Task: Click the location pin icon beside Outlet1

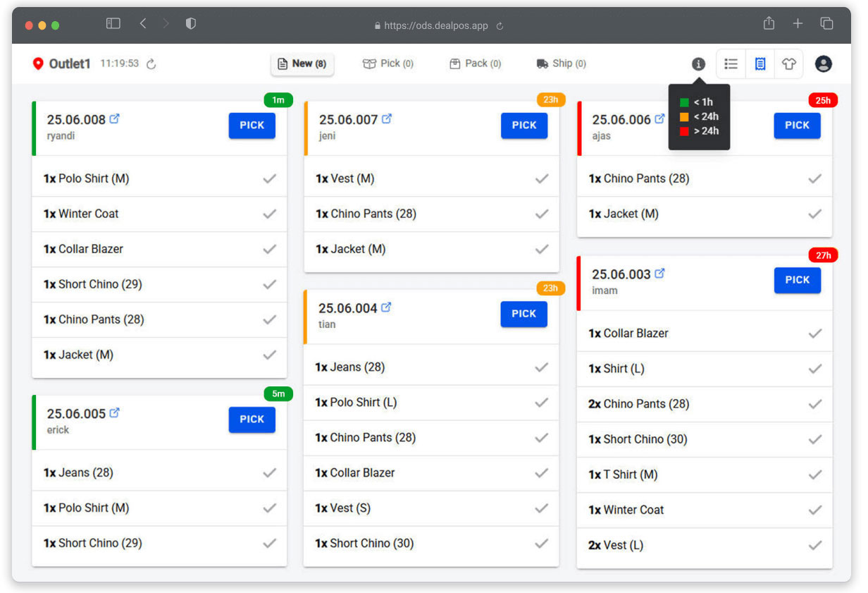Action: pos(39,63)
